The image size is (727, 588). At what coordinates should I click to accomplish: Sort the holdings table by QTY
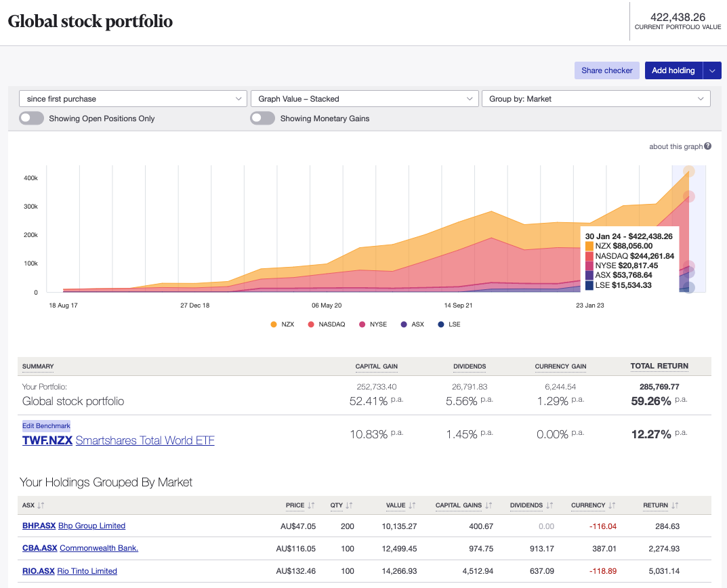click(x=341, y=505)
